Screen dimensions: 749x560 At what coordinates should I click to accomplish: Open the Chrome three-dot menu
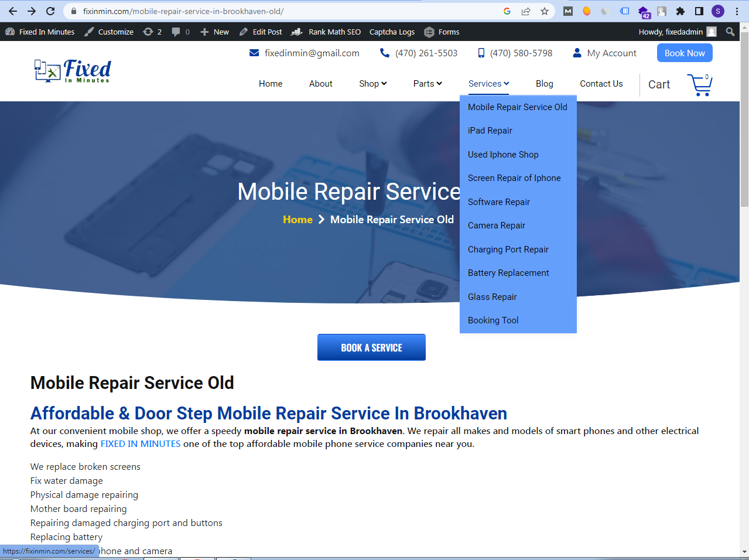(x=737, y=11)
